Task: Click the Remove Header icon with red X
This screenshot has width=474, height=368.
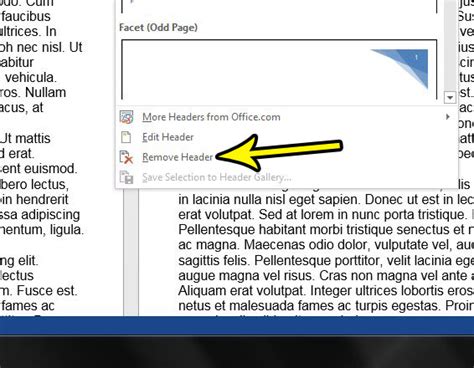Action: tap(126, 157)
